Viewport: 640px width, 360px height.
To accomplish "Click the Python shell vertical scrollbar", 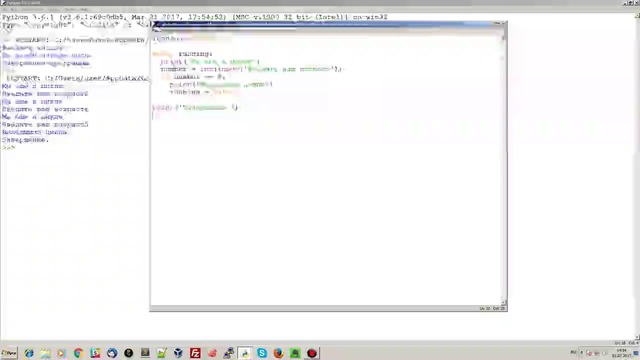I will [637, 176].
